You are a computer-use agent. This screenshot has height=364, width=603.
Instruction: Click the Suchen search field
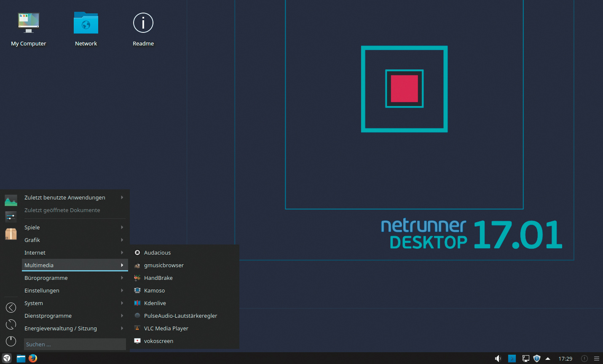point(75,344)
